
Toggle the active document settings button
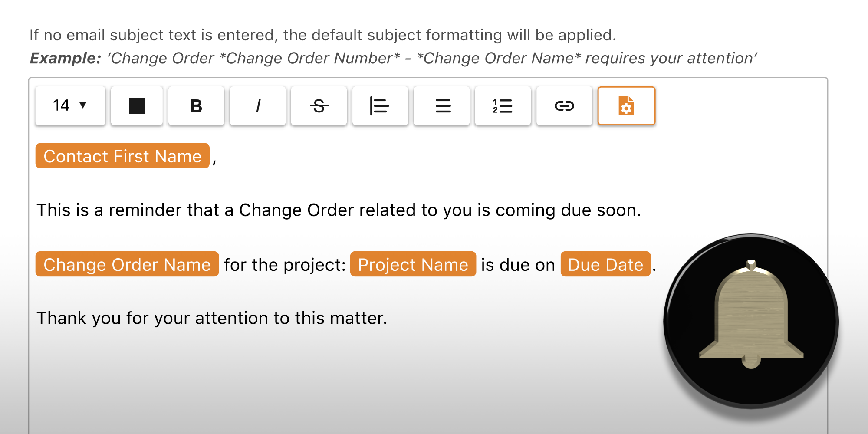click(626, 105)
